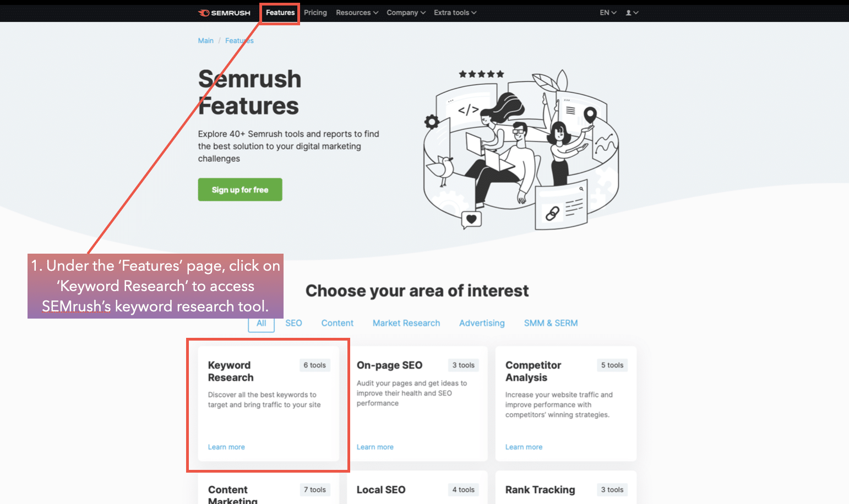Select the SMM & SERM filter tab
849x504 pixels.
[551, 323]
